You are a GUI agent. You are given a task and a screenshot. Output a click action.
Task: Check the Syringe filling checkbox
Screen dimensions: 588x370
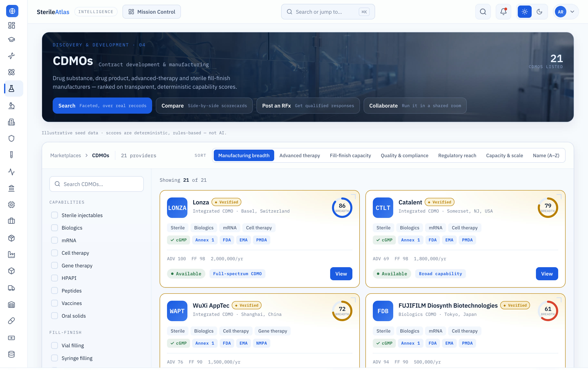coord(55,358)
